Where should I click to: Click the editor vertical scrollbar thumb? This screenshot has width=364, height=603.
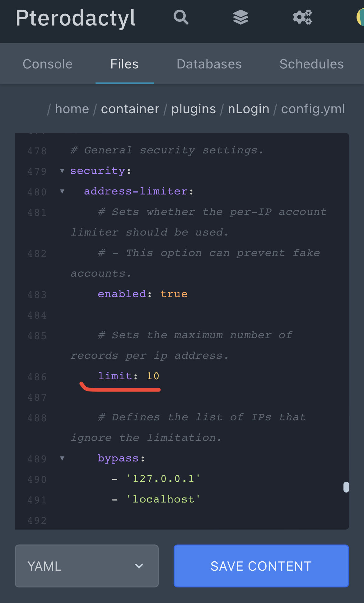tap(346, 487)
